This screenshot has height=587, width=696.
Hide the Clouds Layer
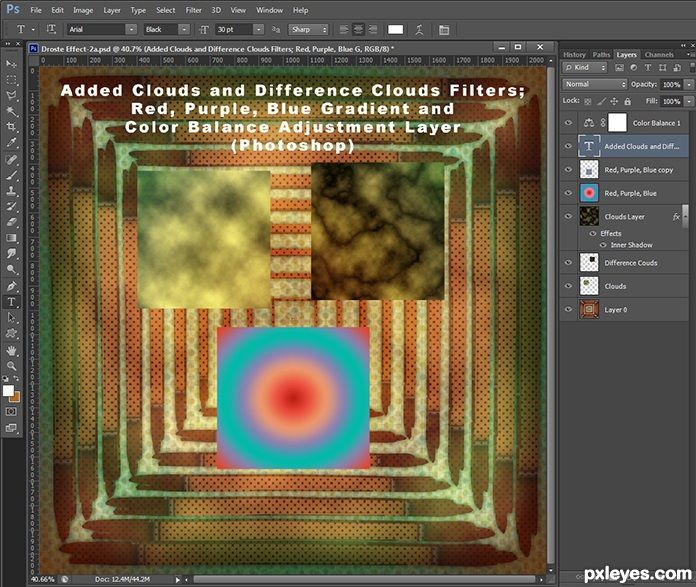coord(568,217)
